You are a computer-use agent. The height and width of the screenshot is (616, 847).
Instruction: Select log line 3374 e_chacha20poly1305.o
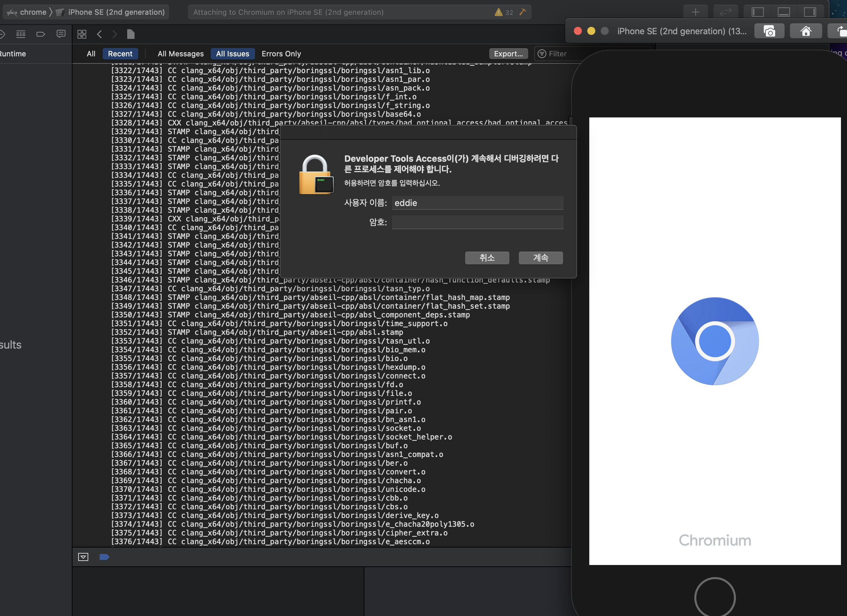tap(292, 524)
